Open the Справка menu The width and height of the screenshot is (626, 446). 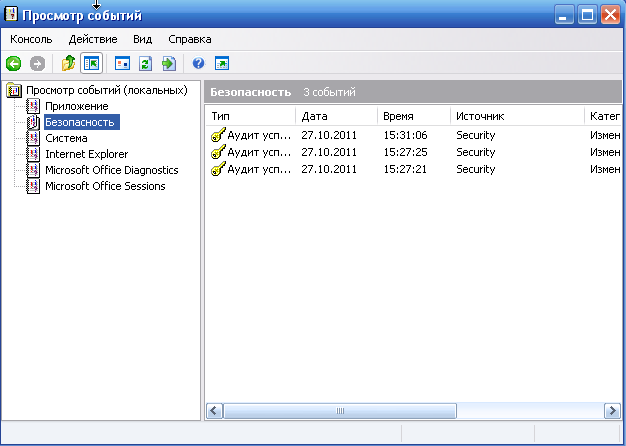[x=190, y=39]
